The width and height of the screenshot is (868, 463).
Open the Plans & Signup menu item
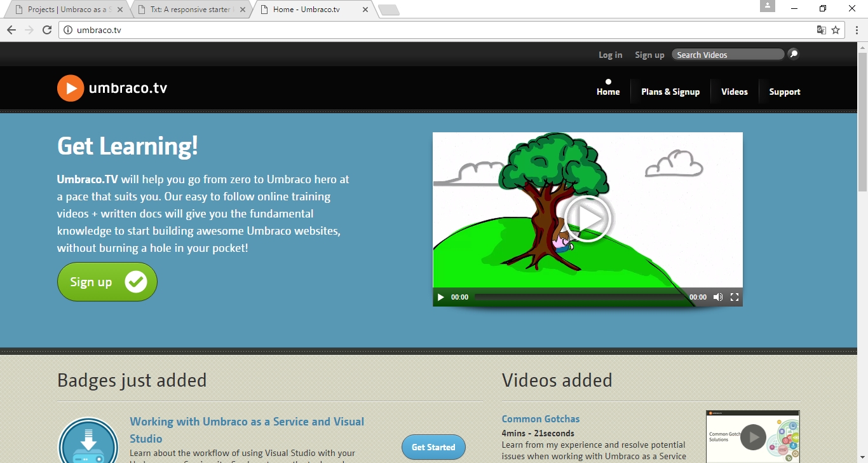[670, 92]
